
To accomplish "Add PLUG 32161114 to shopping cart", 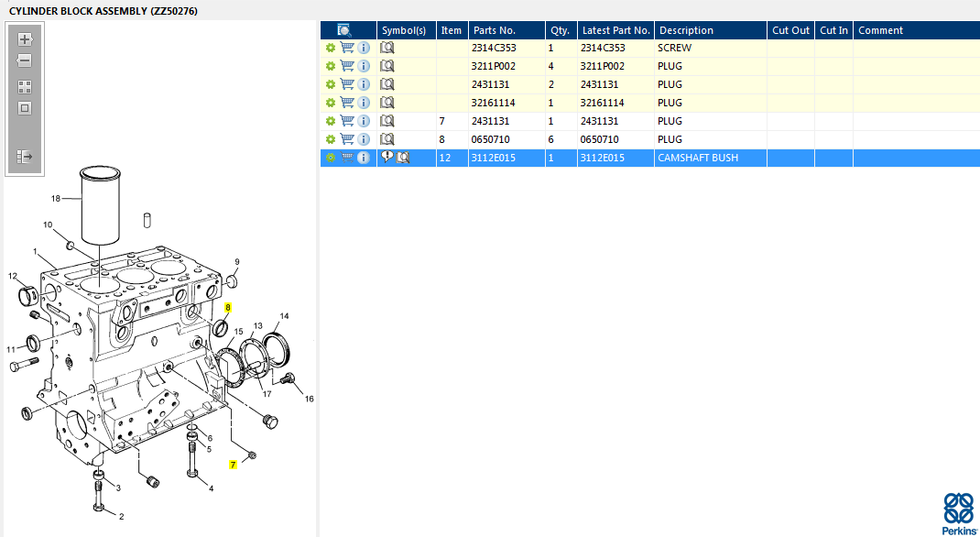I will pyautogui.click(x=347, y=103).
